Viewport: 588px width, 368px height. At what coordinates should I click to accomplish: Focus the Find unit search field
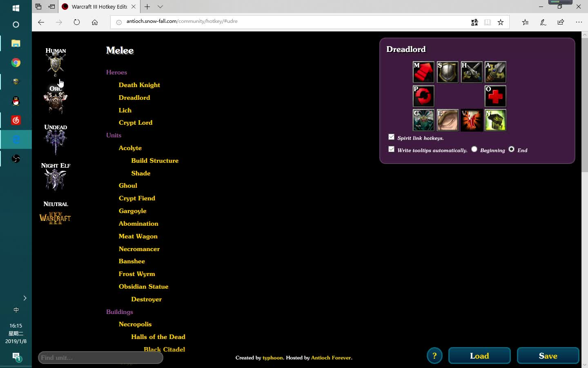click(x=100, y=358)
